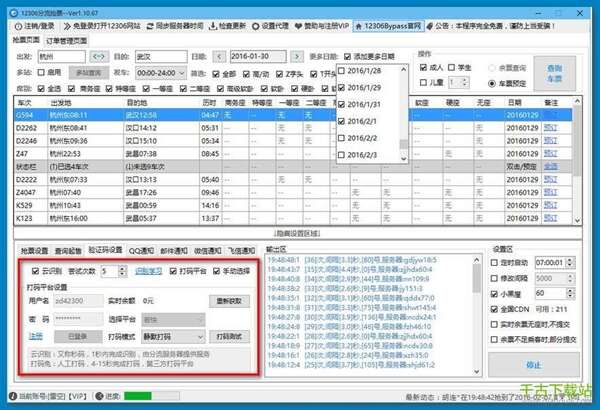Image resolution: width=600 pixels, height=410 pixels.
Task: Toggle 学生 passenger checkbox
Action: [452, 68]
